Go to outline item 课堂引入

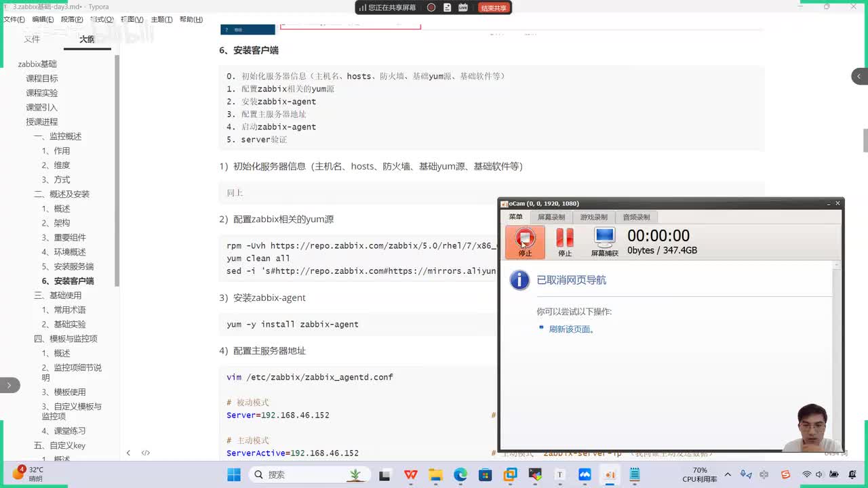(42, 107)
